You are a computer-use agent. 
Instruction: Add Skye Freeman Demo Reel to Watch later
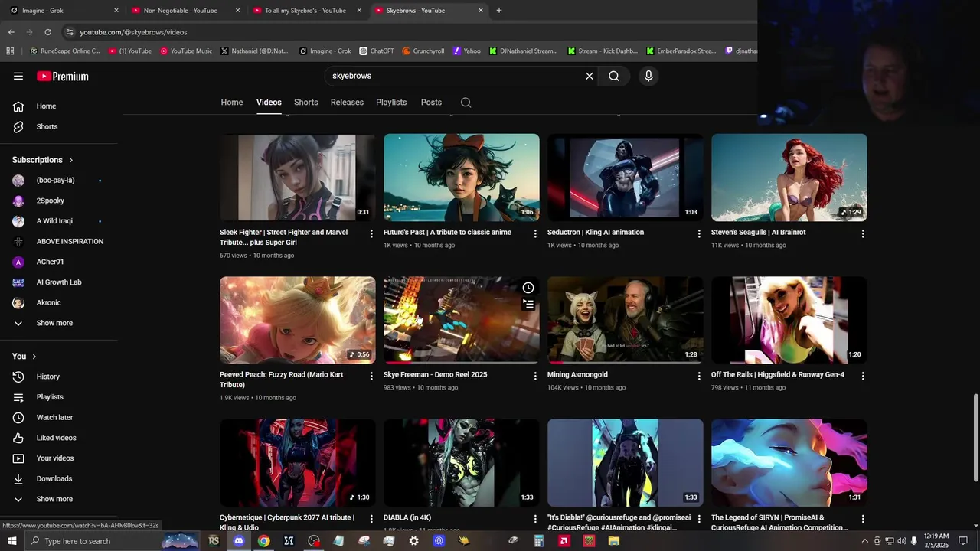tap(528, 288)
